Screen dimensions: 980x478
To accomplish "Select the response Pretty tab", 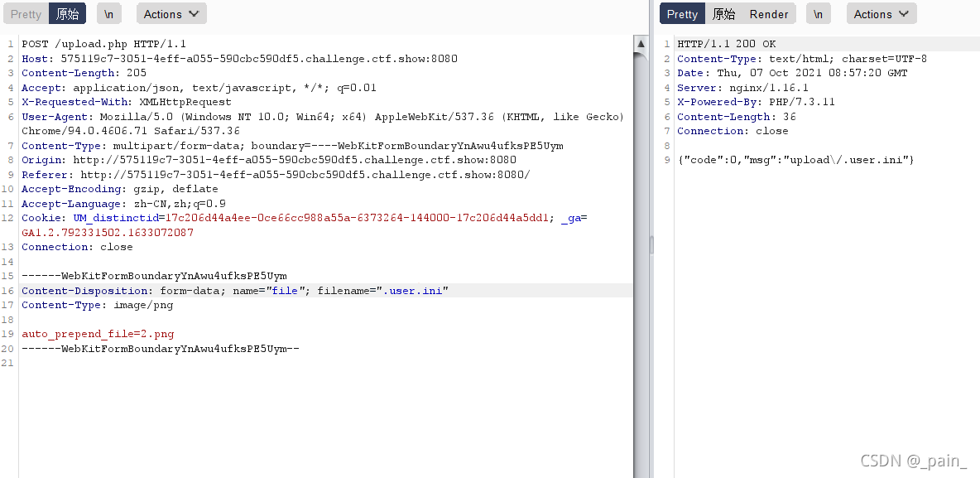I will pyautogui.click(x=682, y=14).
